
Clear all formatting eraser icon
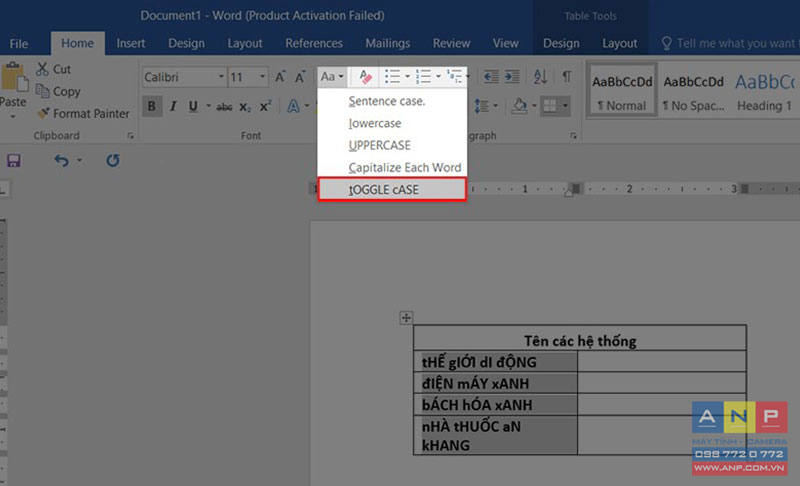coord(365,77)
